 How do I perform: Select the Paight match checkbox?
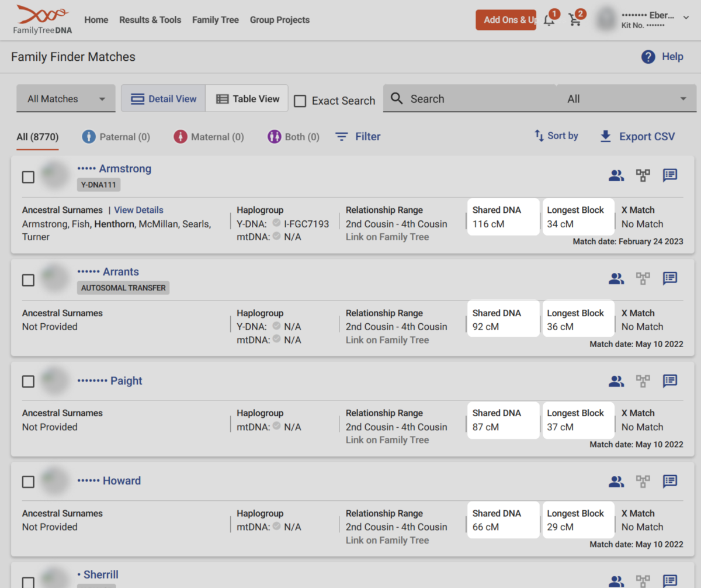pos(28,382)
